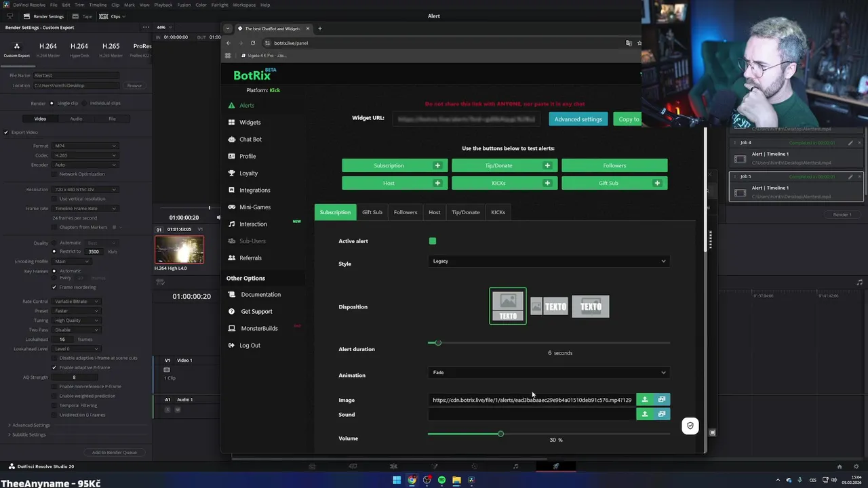Click Add to Render Queue

tap(115, 452)
